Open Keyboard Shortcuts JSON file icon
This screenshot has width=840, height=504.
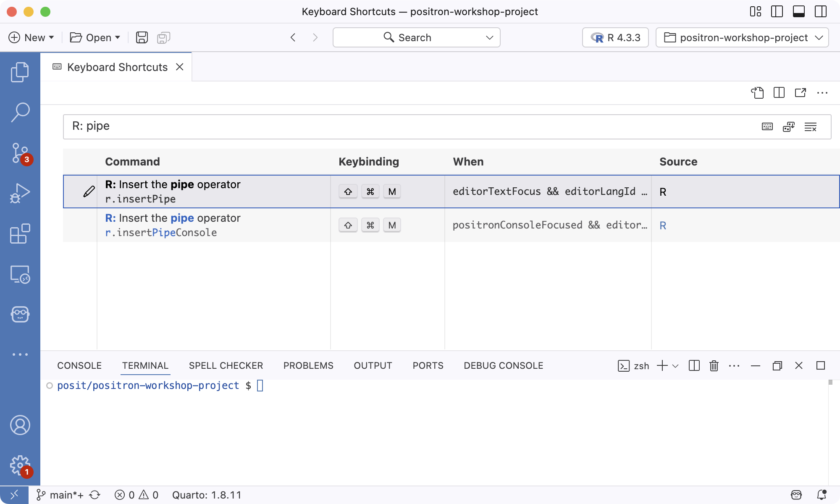[757, 92]
